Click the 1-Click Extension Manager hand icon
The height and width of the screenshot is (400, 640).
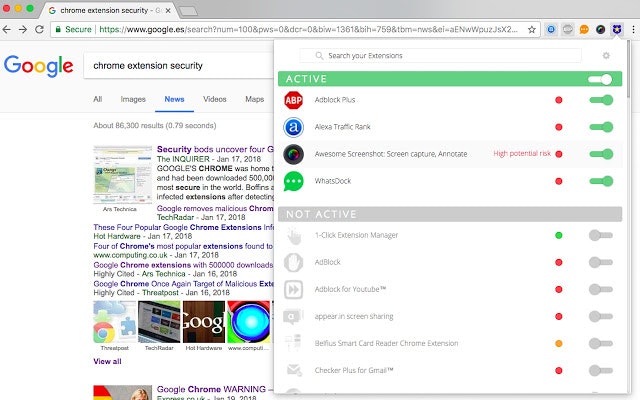293,236
